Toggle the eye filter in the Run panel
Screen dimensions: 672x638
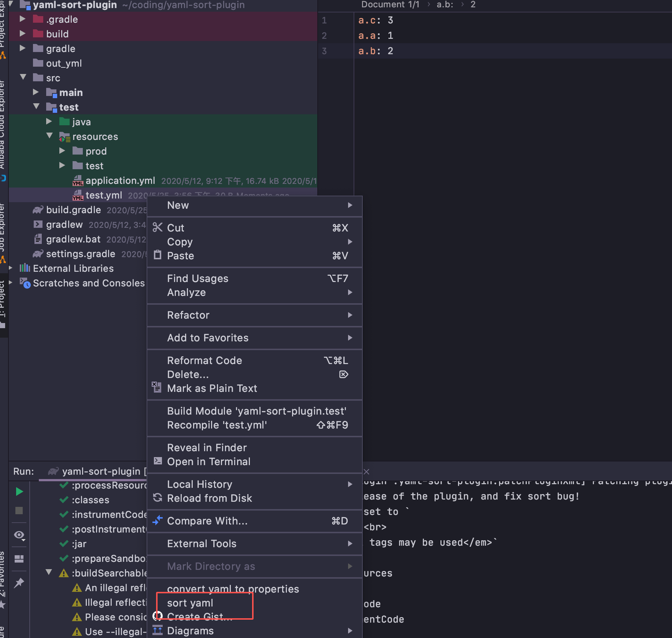(x=18, y=535)
